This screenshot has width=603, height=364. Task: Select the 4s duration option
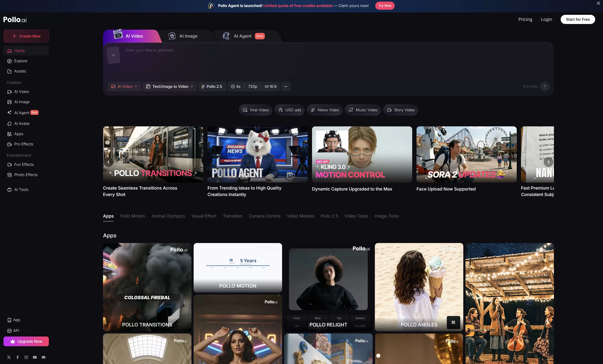click(x=236, y=86)
